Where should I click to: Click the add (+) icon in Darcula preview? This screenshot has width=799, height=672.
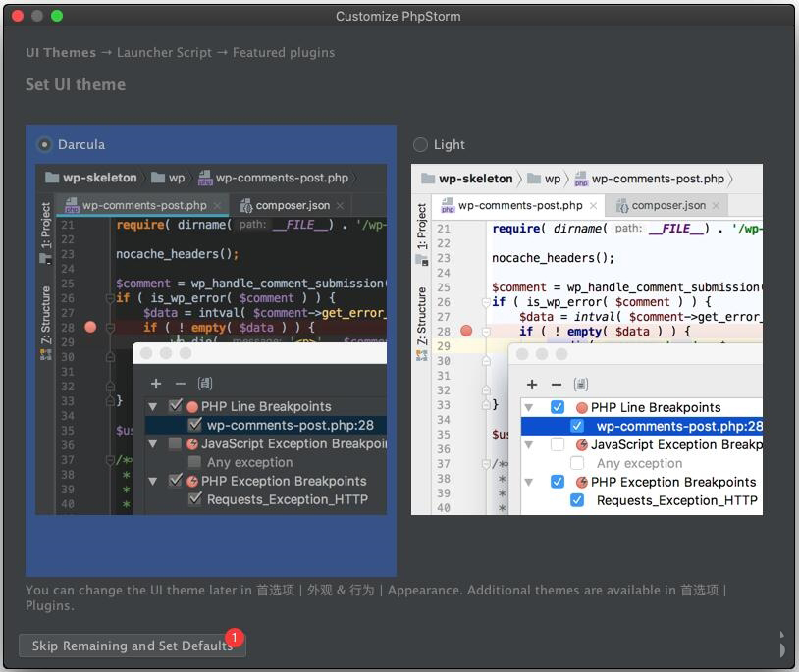point(156,384)
